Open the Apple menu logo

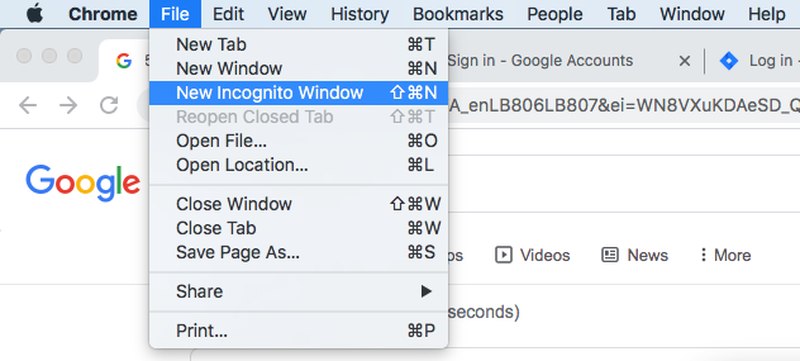[x=35, y=14]
